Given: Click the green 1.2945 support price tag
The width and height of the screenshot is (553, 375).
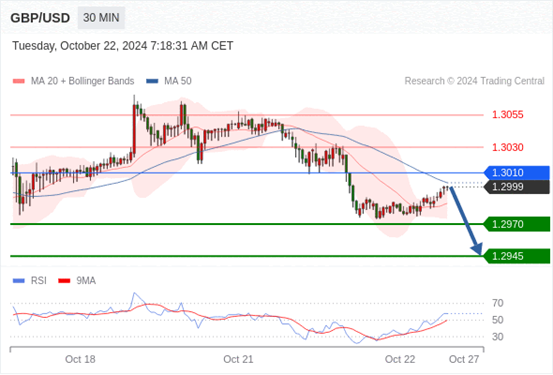Looking at the screenshot, I should point(517,256).
